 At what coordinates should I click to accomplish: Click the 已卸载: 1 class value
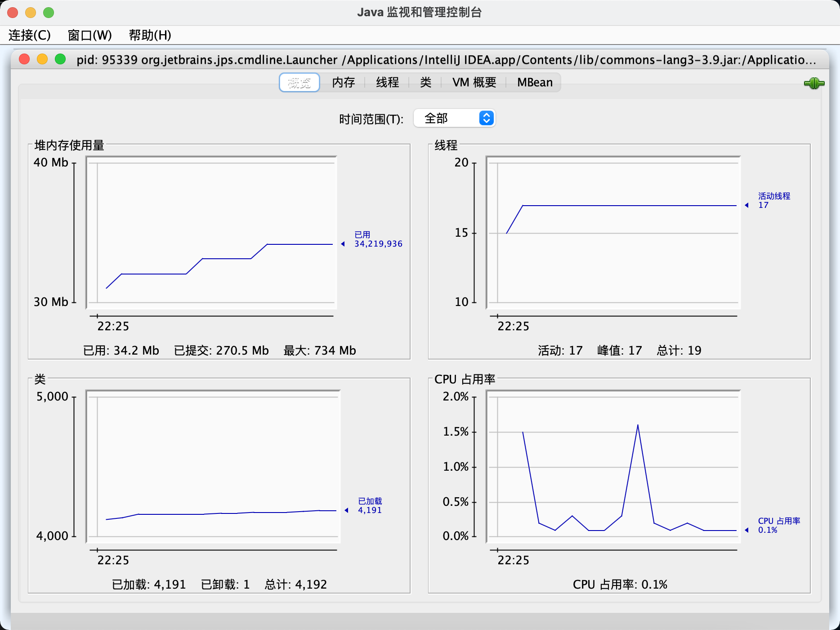point(225,585)
